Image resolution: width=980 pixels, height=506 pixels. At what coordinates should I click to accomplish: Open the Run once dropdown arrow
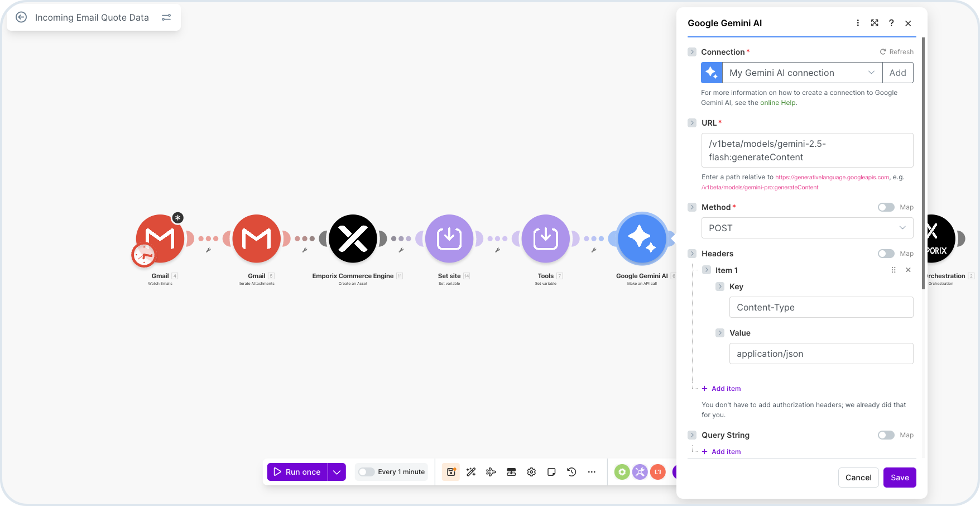point(337,472)
